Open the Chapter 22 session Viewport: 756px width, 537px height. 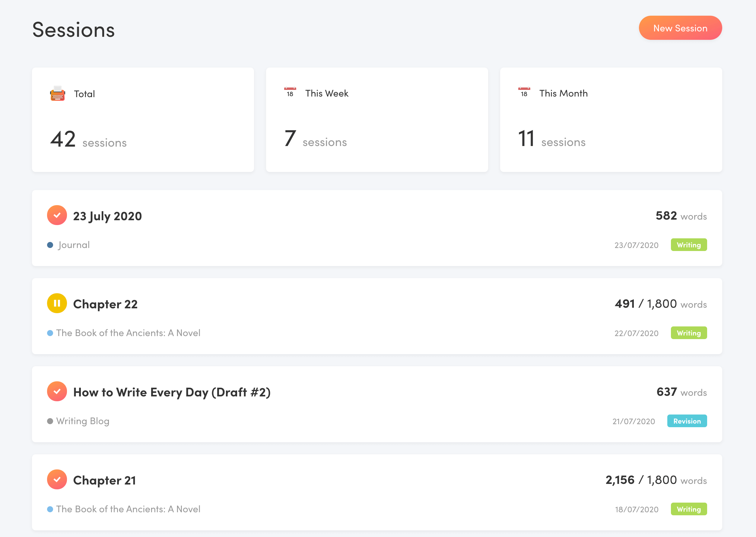click(x=105, y=304)
